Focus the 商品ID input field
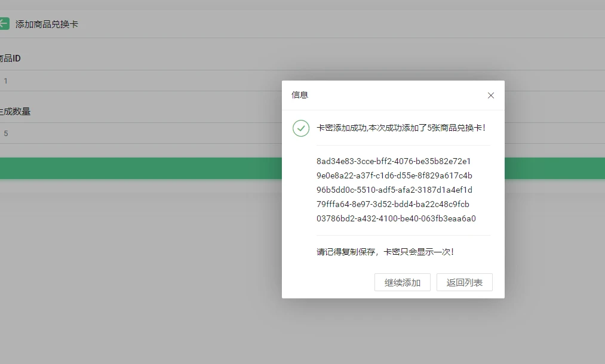The width and height of the screenshot is (605, 364). (x=137, y=81)
